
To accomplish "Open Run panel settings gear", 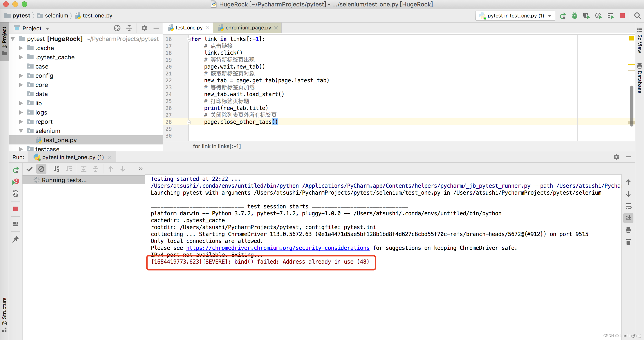I will (x=616, y=157).
